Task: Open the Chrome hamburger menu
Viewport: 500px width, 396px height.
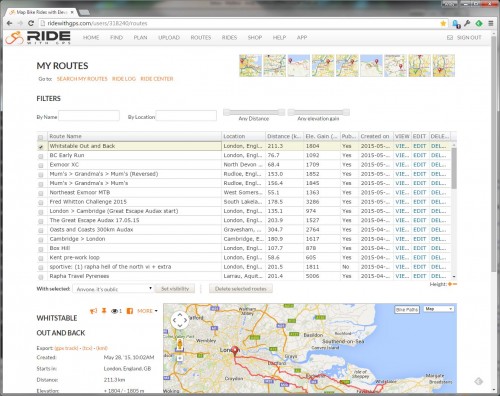Action: [x=491, y=23]
